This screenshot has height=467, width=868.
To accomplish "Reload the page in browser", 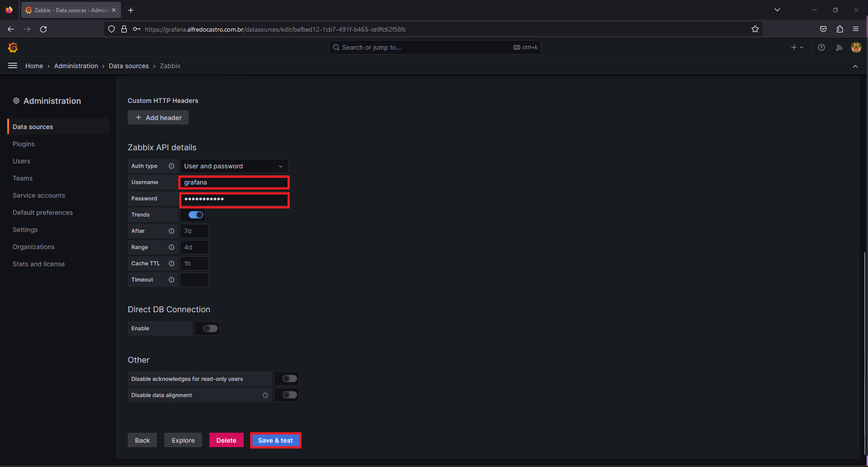I will (43, 29).
